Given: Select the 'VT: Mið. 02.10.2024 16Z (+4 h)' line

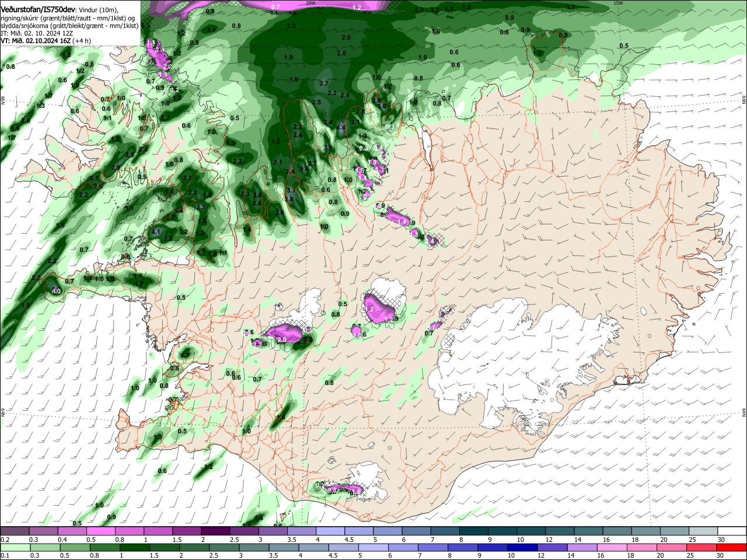Looking at the screenshot, I should point(46,41).
